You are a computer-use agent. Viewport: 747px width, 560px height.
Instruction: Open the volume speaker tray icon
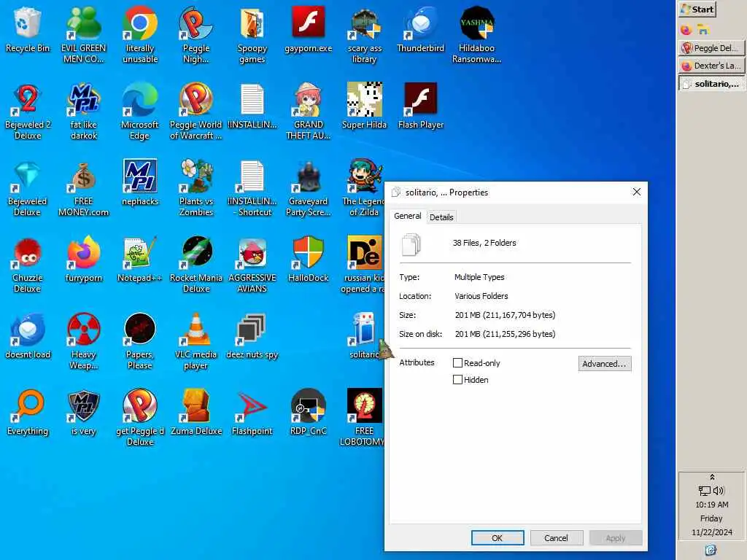tap(719, 491)
